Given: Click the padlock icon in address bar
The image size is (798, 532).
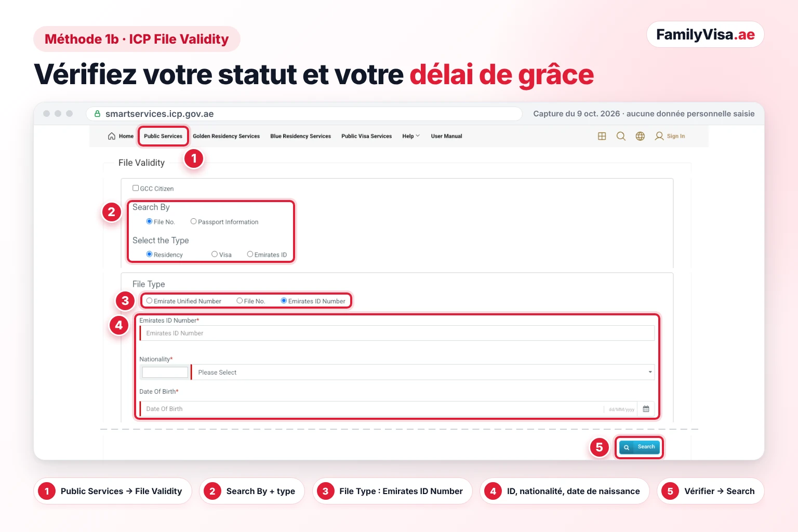Looking at the screenshot, I should click(x=97, y=113).
